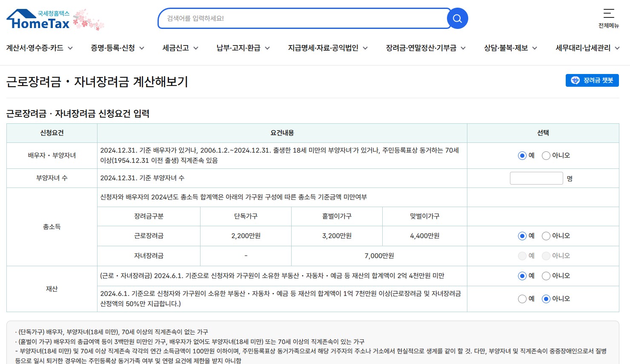Expand the 장려금·연말정산·기부금 dropdown
Viewport: 630px width, 364px height.
(x=424, y=48)
